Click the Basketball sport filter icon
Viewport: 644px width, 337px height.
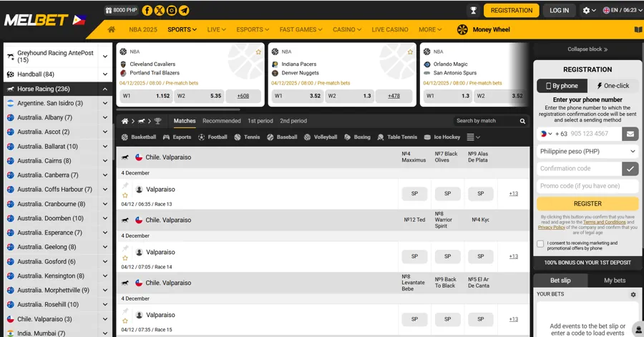[x=125, y=137]
